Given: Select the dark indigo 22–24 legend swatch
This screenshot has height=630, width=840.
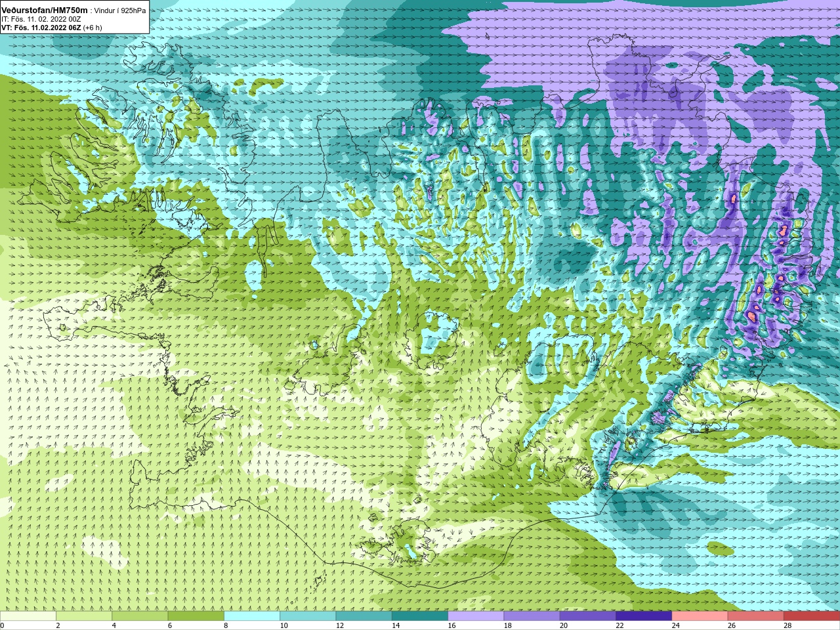Looking at the screenshot, I should (x=644, y=616).
